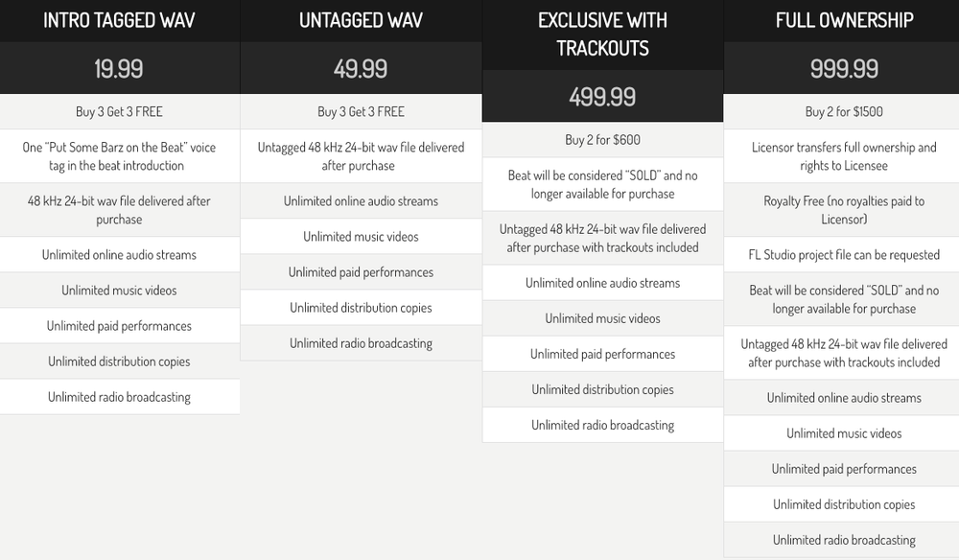Open the Exclusive With Trackouts plan header
The width and height of the screenshot is (959, 560).
tap(602, 34)
